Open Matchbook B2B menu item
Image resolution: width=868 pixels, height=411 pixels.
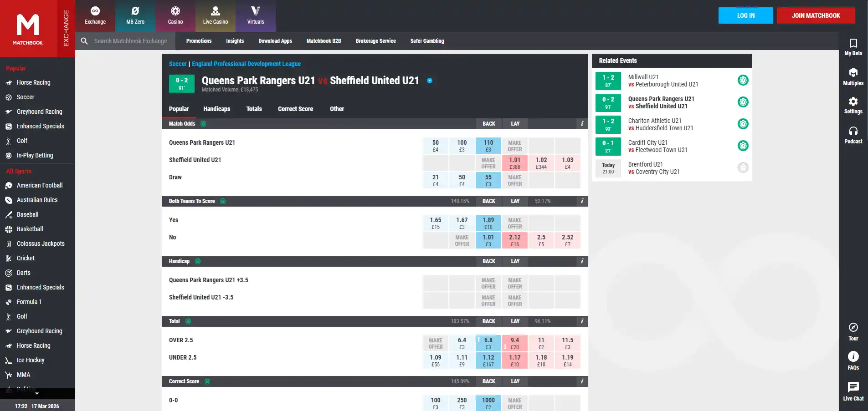pyautogui.click(x=324, y=41)
